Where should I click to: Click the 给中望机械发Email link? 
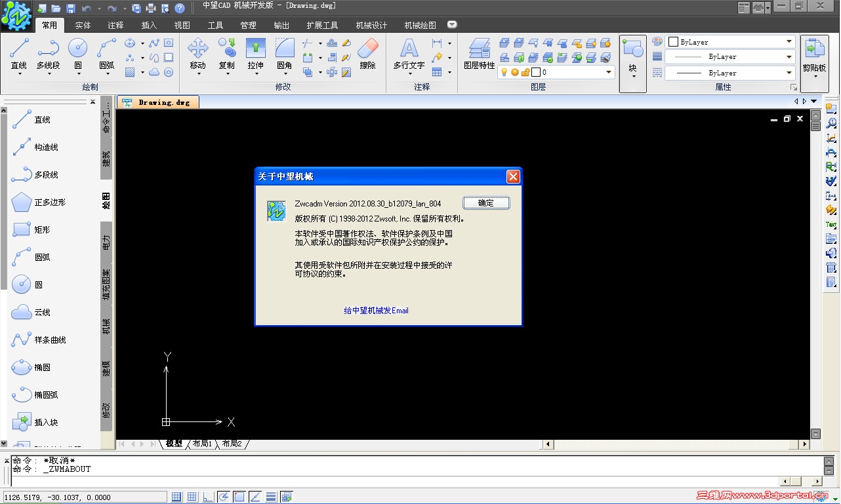376,311
